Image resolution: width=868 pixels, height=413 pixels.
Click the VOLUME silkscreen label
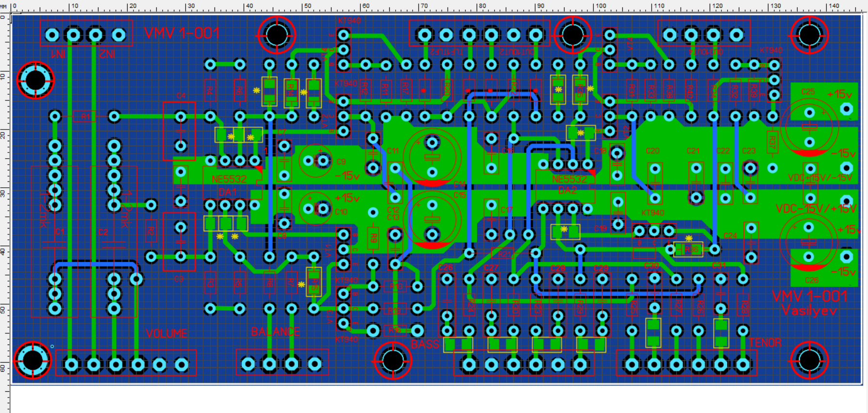[167, 333]
